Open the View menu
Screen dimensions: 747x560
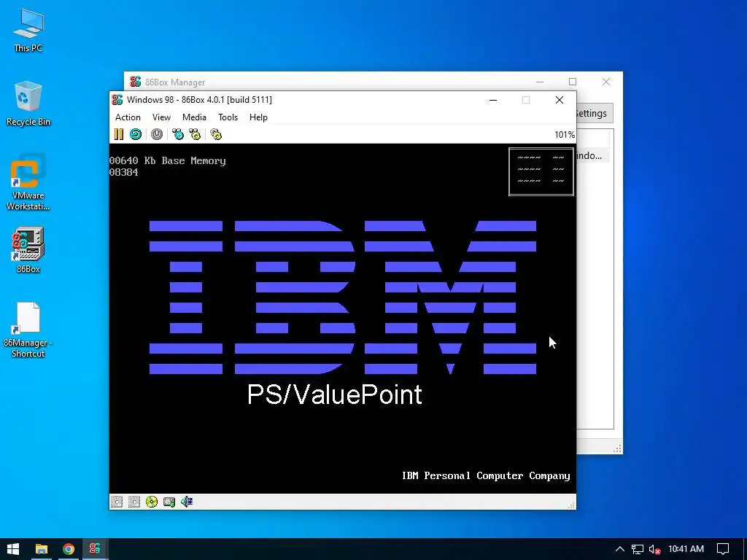(x=161, y=117)
